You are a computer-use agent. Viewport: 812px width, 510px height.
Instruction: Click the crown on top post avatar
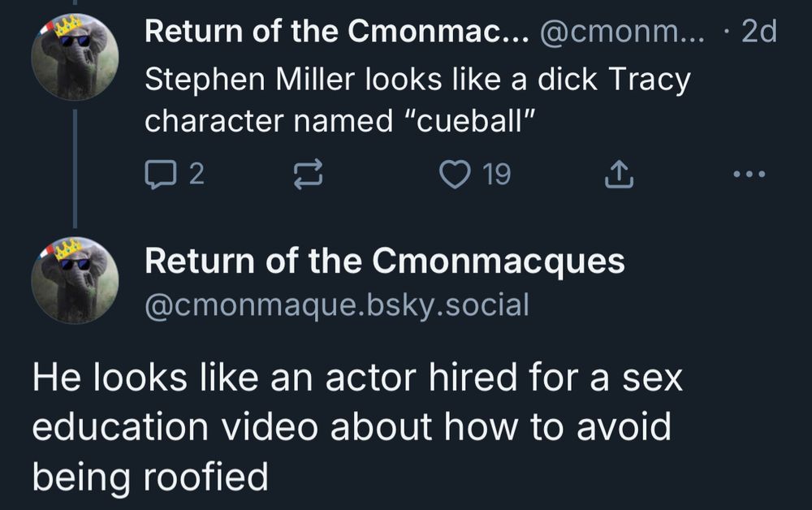(x=68, y=25)
